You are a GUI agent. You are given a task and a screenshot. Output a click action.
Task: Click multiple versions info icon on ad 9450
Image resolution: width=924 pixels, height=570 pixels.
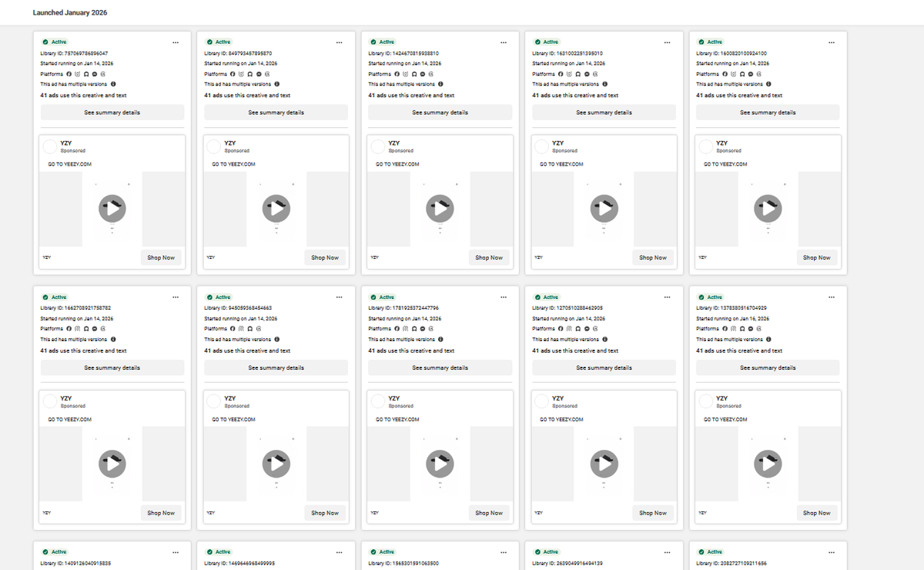tap(277, 339)
